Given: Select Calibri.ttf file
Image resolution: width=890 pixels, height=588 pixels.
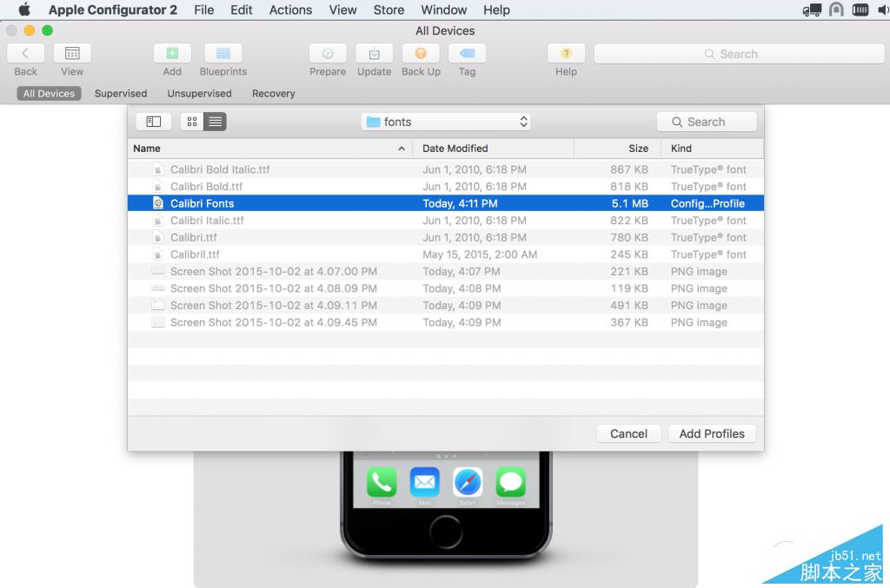Looking at the screenshot, I should (x=446, y=237).
